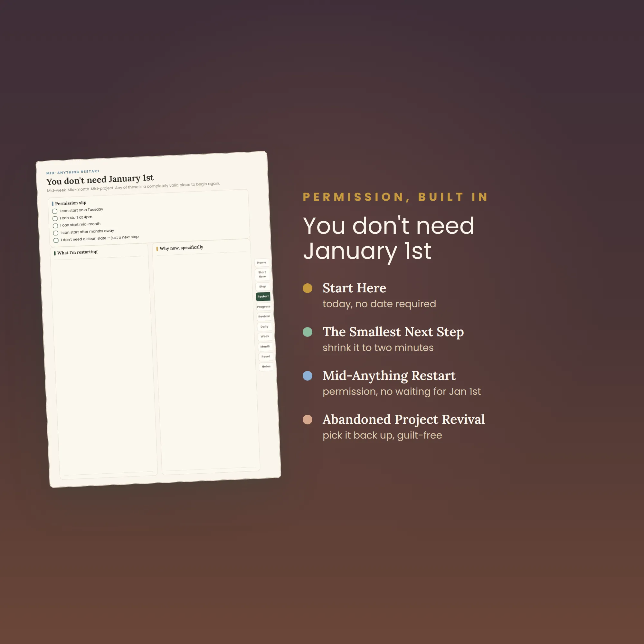Click the 'MID-ANYTHING RESTART' page label
The width and height of the screenshot is (644, 644).
click(73, 172)
